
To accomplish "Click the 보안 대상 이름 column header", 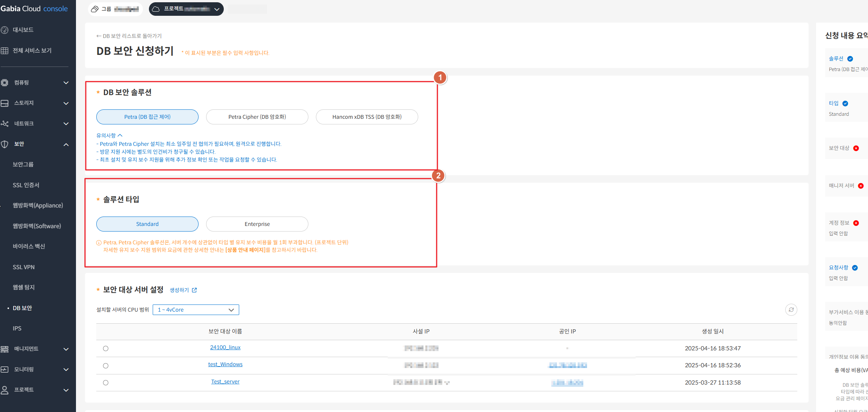I will (225, 331).
